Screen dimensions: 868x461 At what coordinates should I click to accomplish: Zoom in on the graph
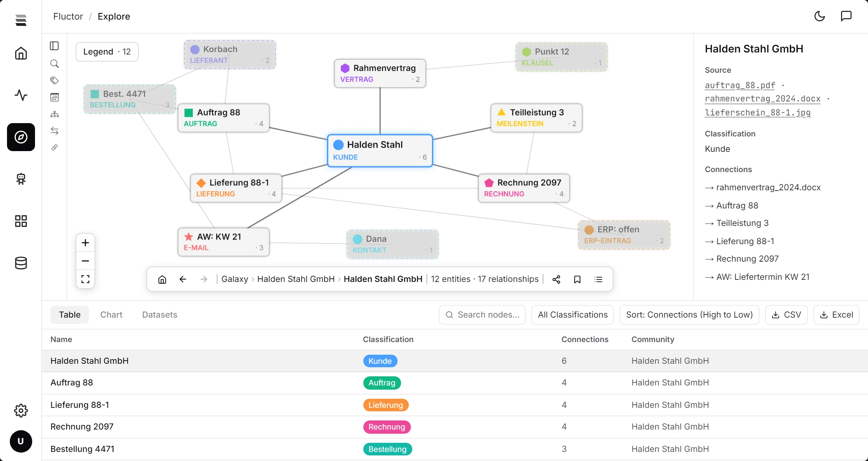coord(85,243)
